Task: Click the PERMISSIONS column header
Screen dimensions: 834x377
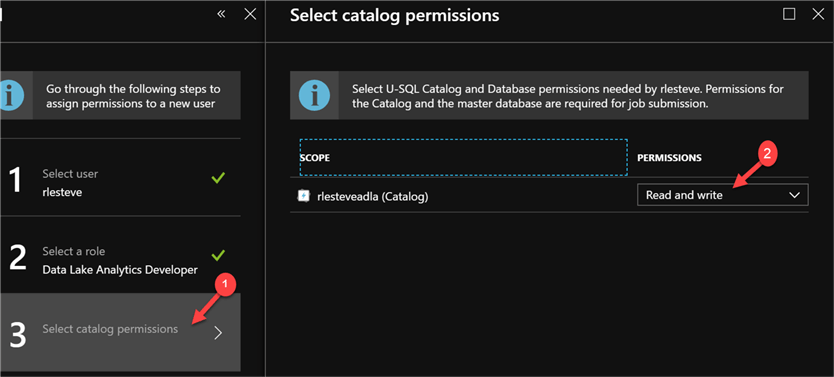Action: (669, 158)
